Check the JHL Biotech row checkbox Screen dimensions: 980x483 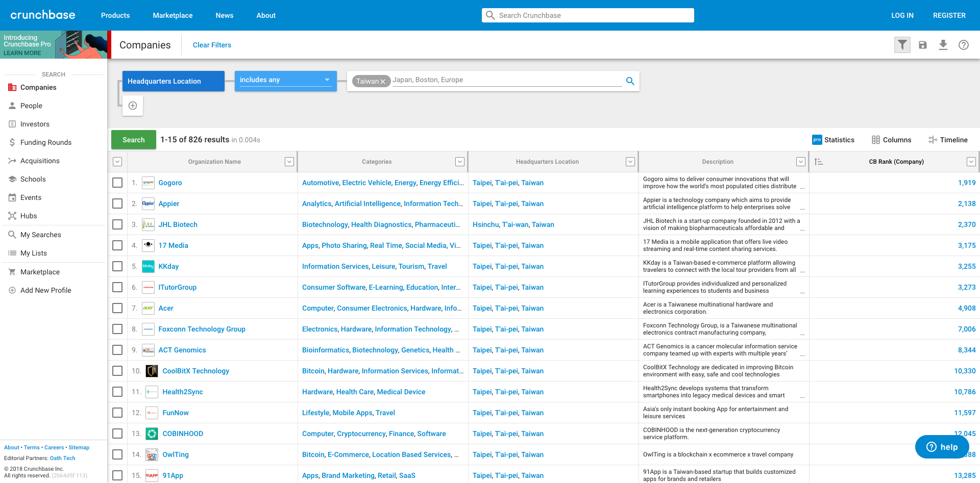point(117,224)
